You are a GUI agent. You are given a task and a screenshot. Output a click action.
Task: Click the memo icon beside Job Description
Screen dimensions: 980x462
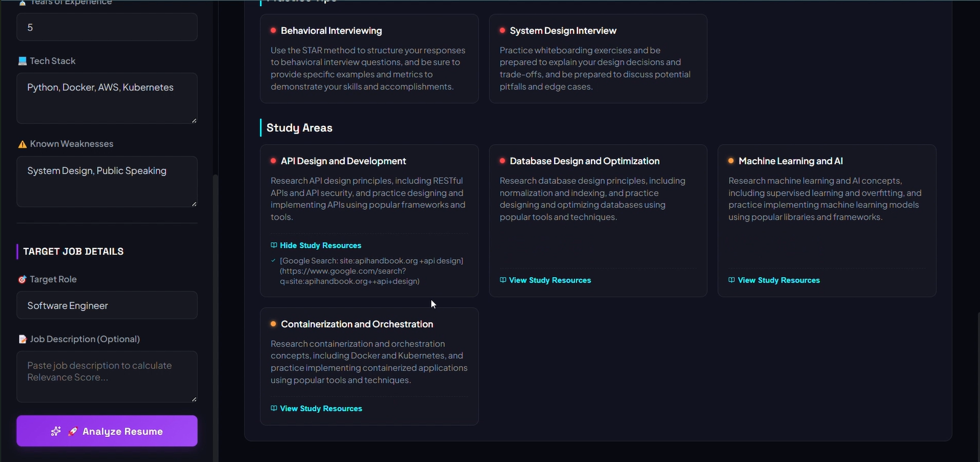22,339
